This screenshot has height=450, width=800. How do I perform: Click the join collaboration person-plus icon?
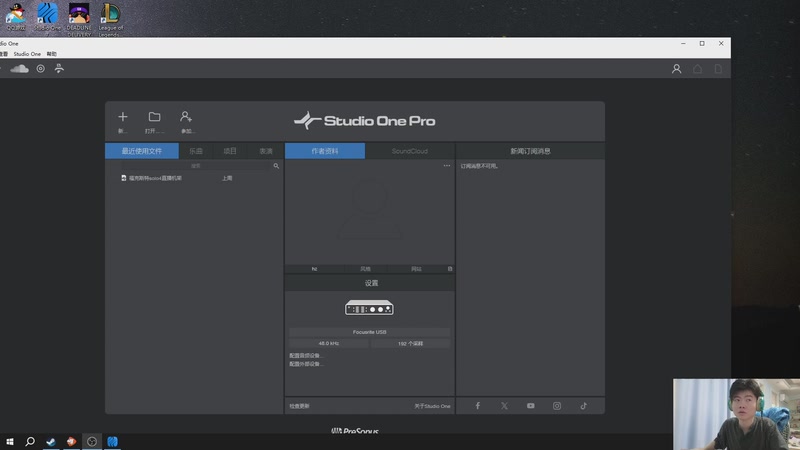coord(186,117)
